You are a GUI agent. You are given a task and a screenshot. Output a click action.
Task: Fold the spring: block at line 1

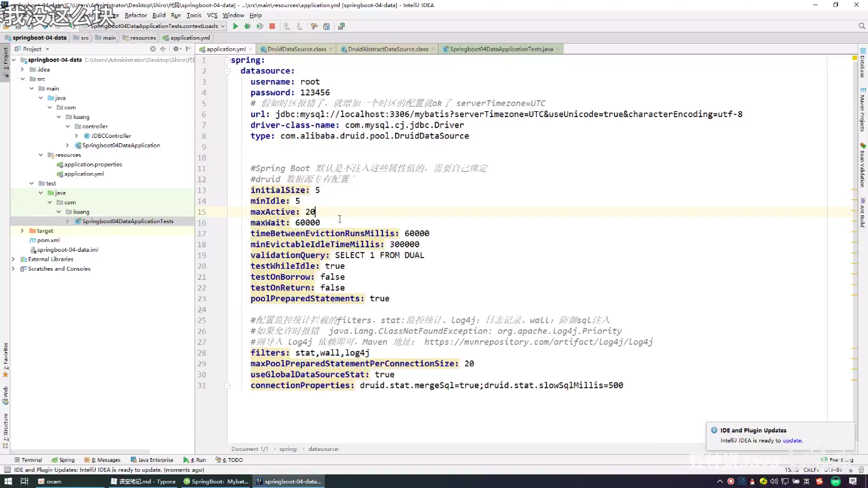pos(228,60)
